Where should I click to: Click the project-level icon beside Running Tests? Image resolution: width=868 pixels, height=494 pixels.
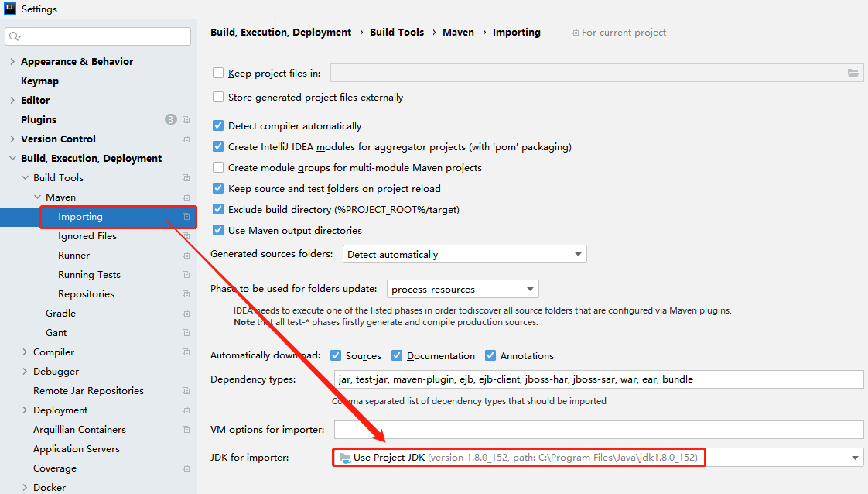pyautogui.click(x=186, y=275)
